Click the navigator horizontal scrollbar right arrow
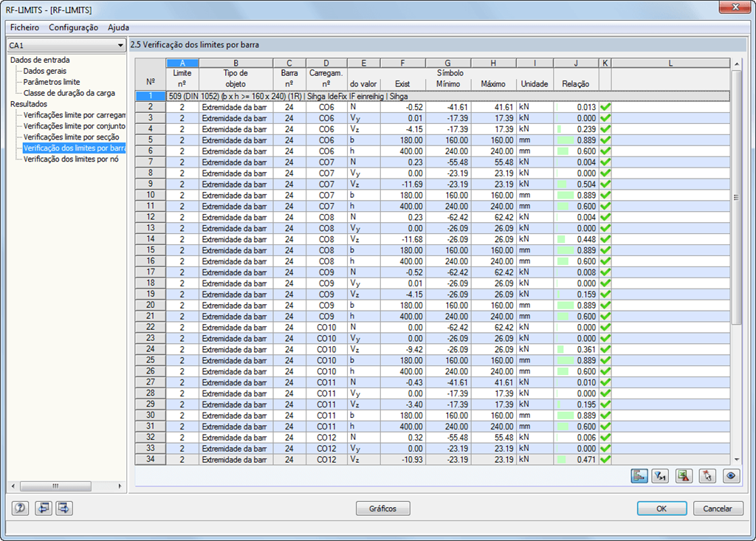This screenshot has width=756, height=541. [120, 486]
